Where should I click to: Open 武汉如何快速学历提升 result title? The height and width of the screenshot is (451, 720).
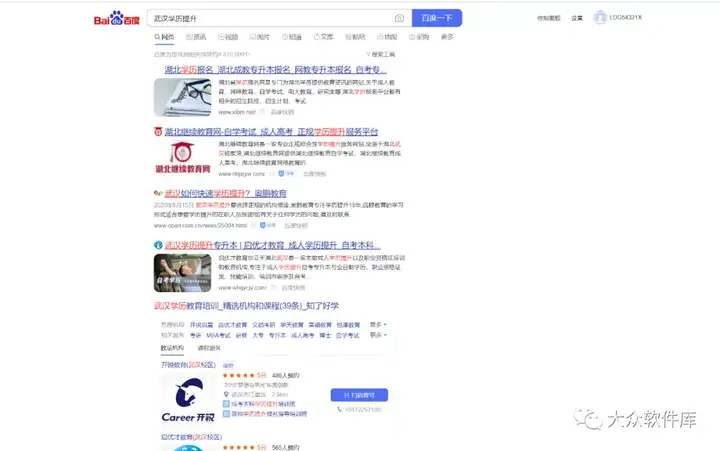225,193
